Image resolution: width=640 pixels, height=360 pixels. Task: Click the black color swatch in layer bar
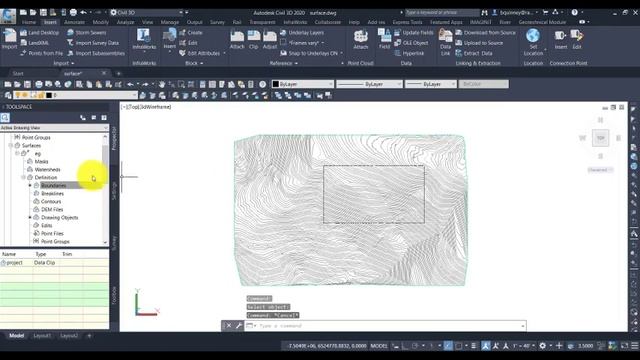[x=49, y=95]
